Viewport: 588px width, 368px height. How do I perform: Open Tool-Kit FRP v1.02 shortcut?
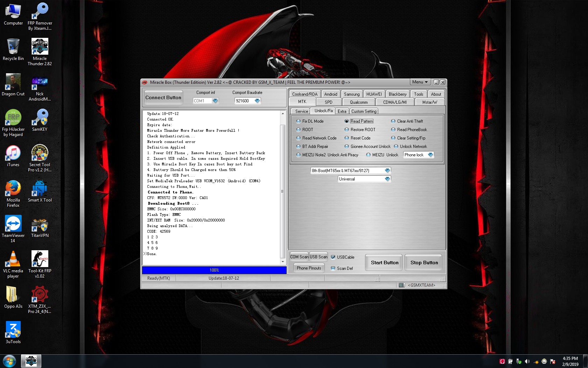click(x=40, y=264)
